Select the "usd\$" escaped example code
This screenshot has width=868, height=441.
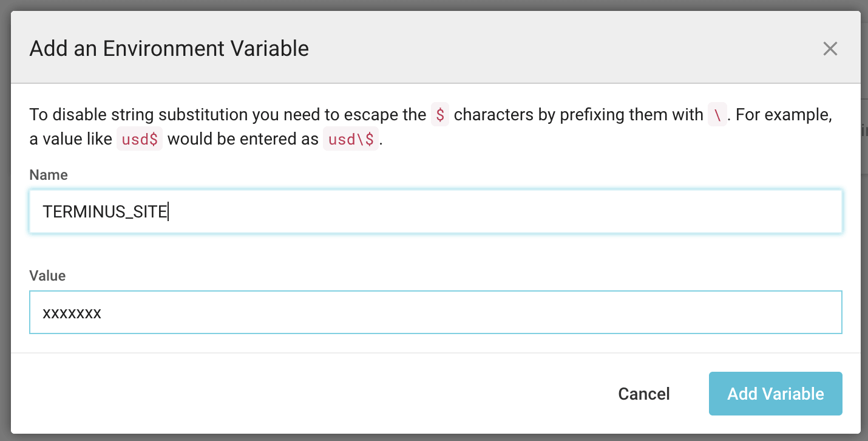point(350,139)
